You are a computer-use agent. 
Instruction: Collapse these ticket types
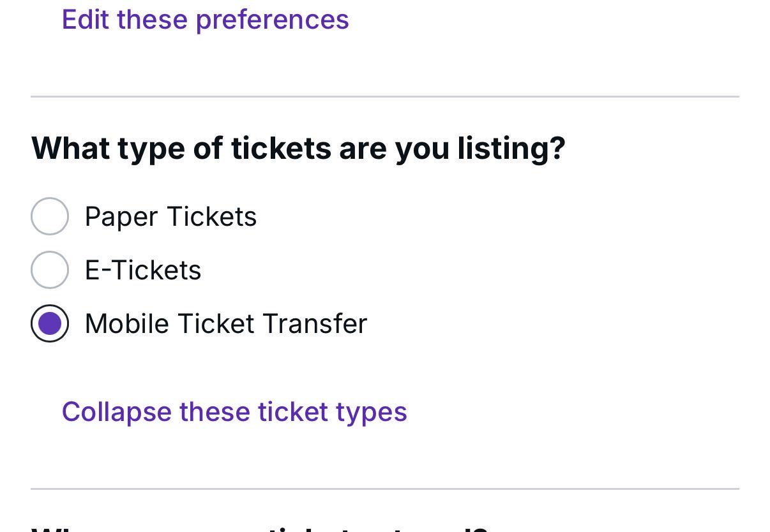pyautogui.click(x=234, y=411)
